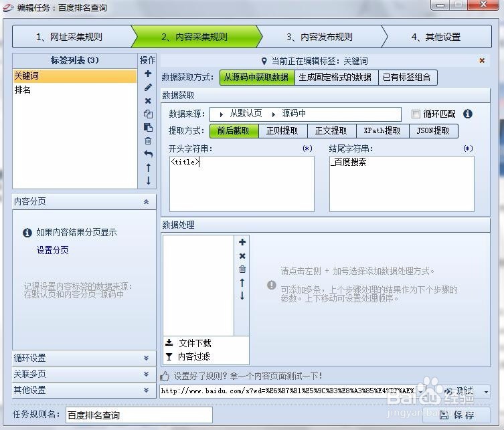Click location pin icon near 当前正在编辑标签

pyautogui.click(x=264, y=61)
